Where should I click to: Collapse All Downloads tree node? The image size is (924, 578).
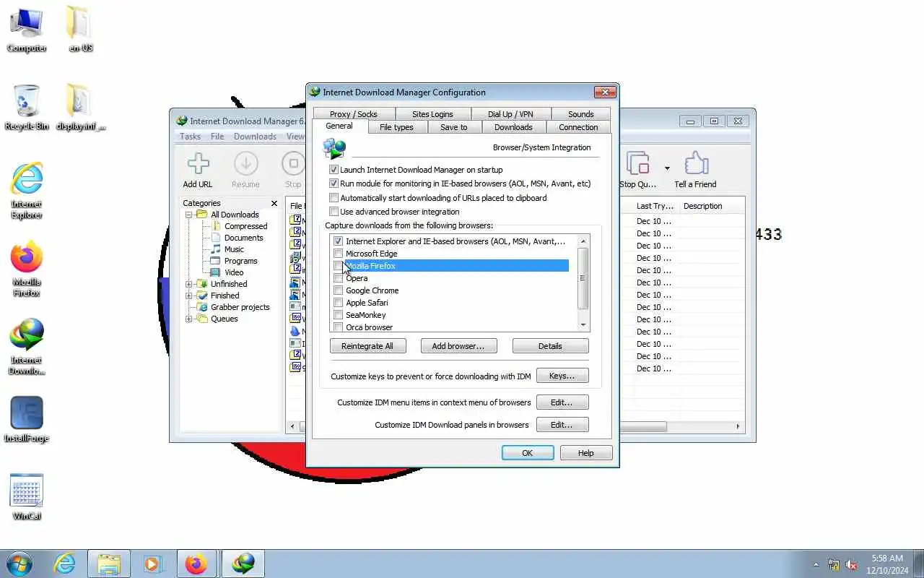[x=189, y=215]
